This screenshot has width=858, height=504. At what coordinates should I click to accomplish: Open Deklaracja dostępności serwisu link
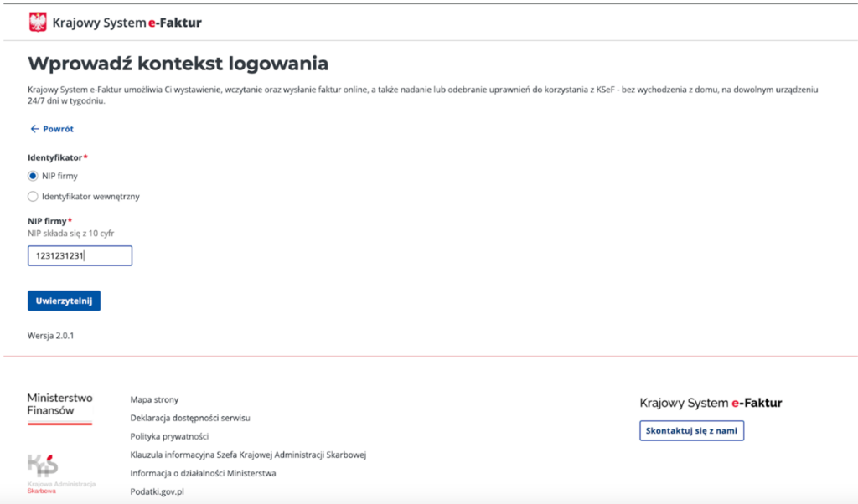[190, 418]
